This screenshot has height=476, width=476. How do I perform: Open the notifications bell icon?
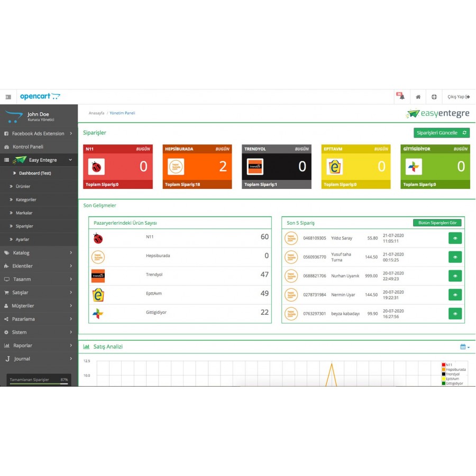401,97
